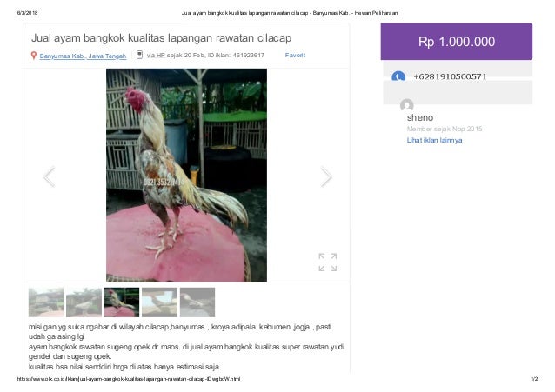Viewport: 555px width, 392px height.
Task: Select the second photo thumbnail
Action: click(x=84, y=302)
